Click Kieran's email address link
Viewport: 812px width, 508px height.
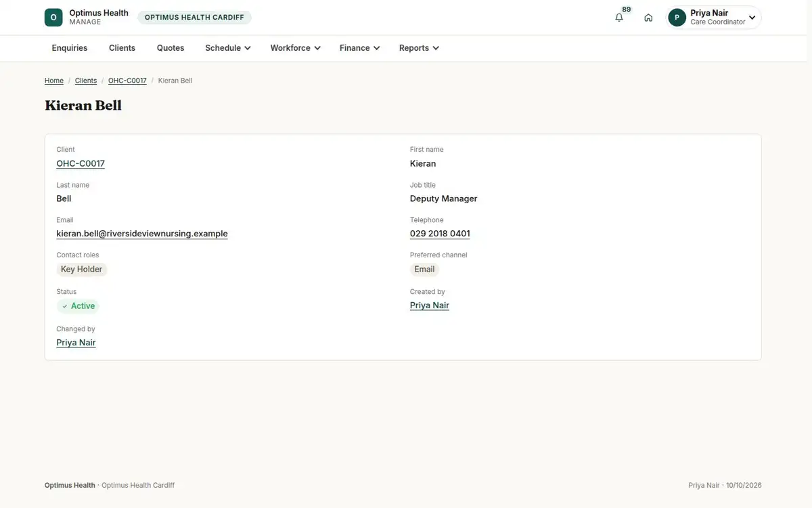click(x=142, y=234)
